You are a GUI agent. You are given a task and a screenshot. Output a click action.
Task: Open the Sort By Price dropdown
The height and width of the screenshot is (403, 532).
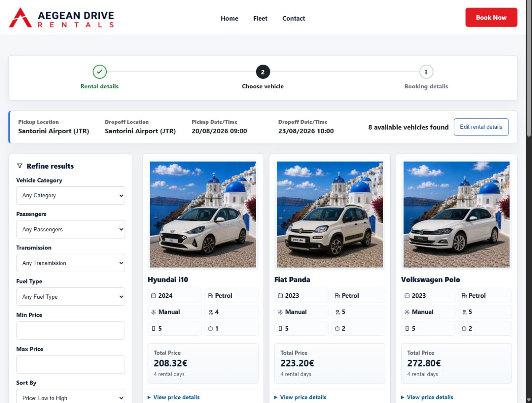[71, 396]
